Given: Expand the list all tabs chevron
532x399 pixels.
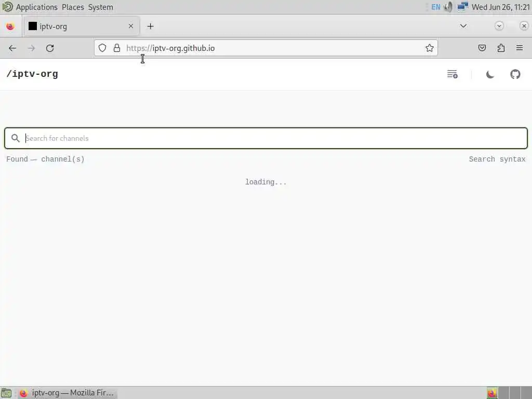Looking at the screenshot, I should click(x=463, y=26).
